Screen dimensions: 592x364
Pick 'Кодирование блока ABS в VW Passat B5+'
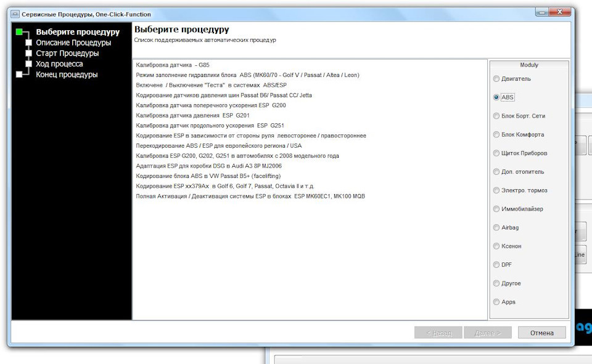208,176
